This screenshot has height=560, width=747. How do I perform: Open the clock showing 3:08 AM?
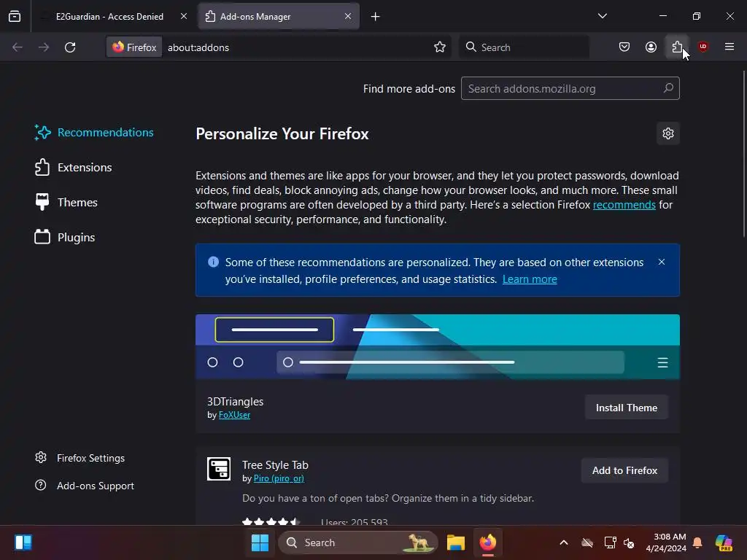click(x=666, y=542)
